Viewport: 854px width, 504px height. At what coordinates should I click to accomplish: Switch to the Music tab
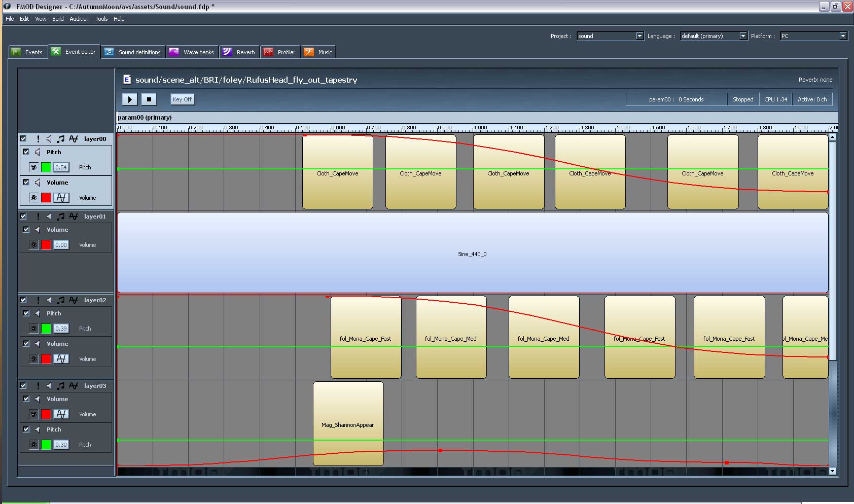318,52
